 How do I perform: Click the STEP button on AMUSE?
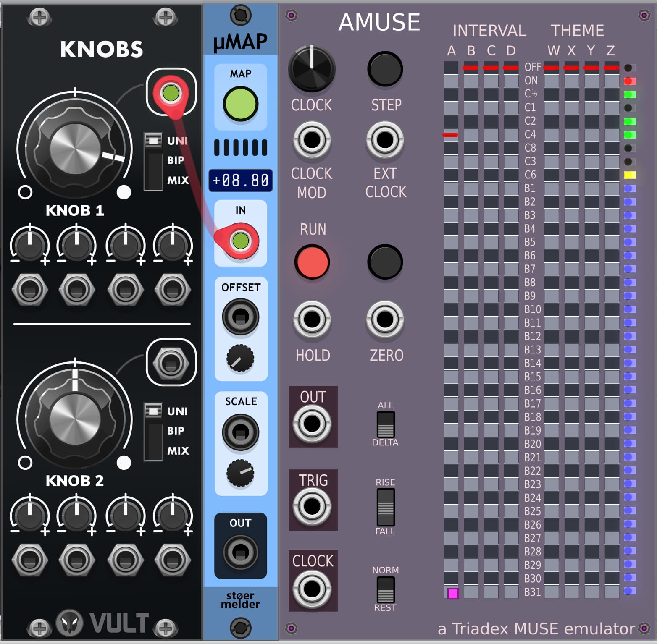pyautogui.click(x=385, y=69)
